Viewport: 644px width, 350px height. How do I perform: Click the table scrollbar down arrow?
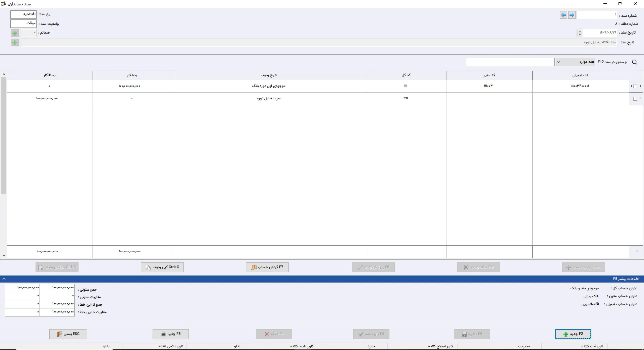[4, 255]
